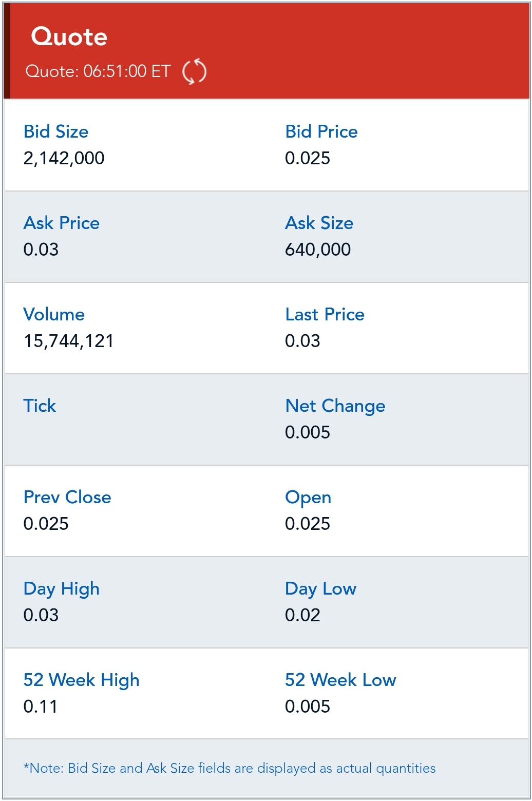532x801 pixels.
Task: Select the Ask Price label
Action: (62, 223)
